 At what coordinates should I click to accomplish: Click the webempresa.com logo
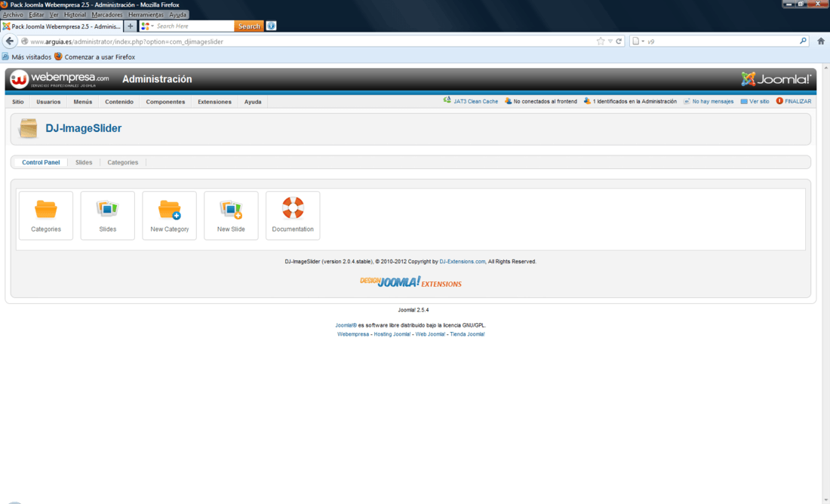point(60,79)
